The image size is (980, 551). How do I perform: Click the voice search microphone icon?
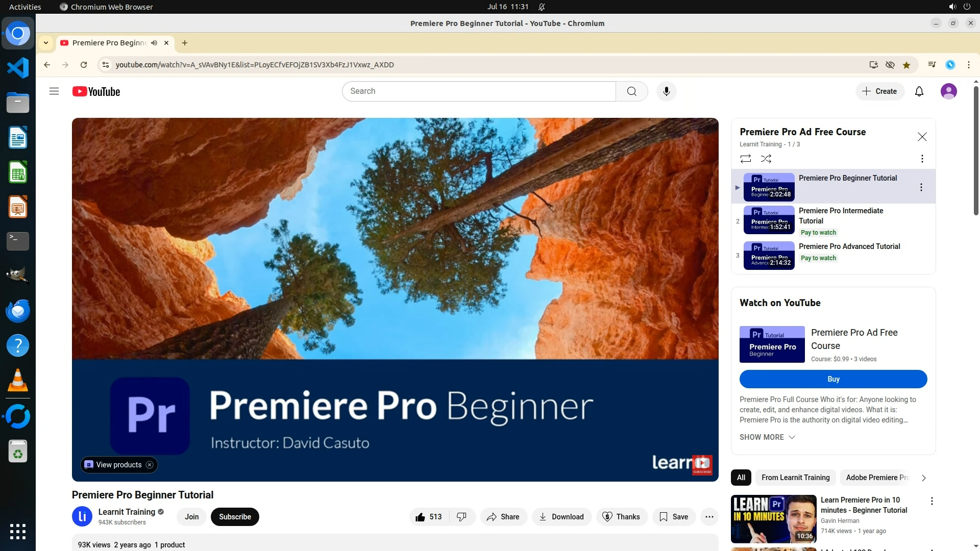[x=666, y=91]
